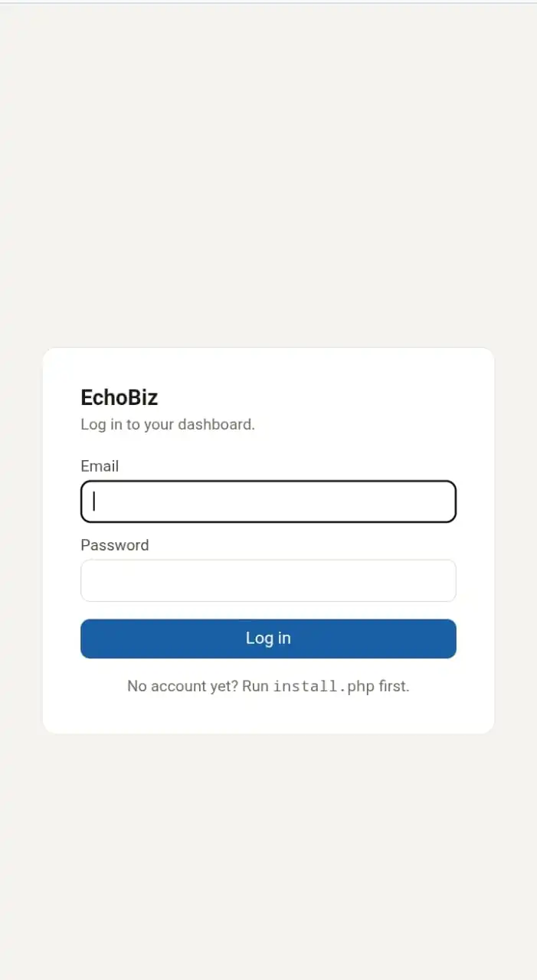Click the word 'first.' after install.php
537x980 pixels.
point(395,686)
